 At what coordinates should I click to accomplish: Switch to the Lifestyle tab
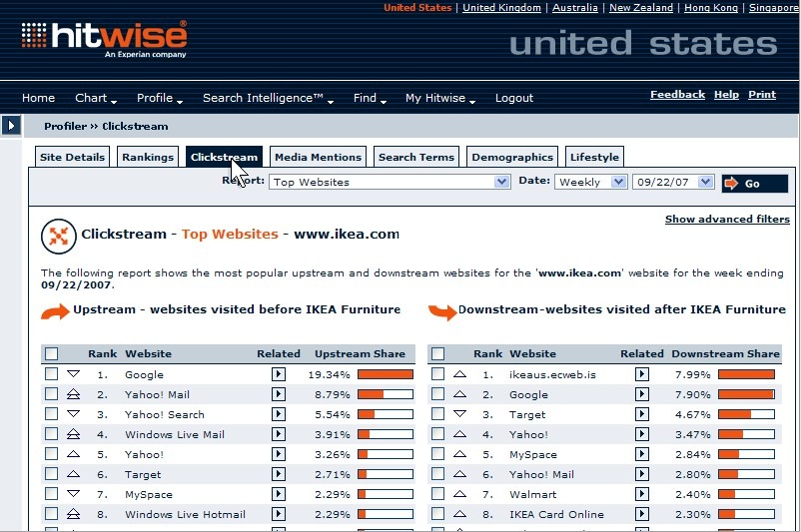click(594, 157)
